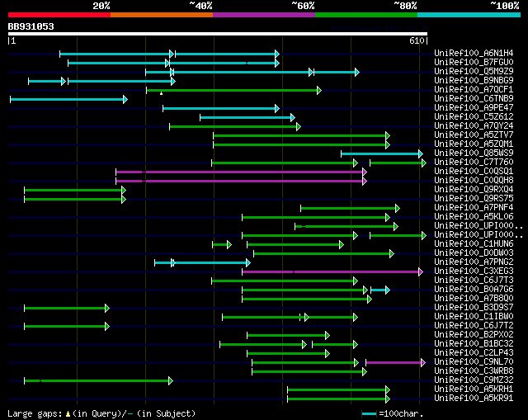Click the orange ~40% identity legend segment
The image size is (528, 420).
(162, 15)
